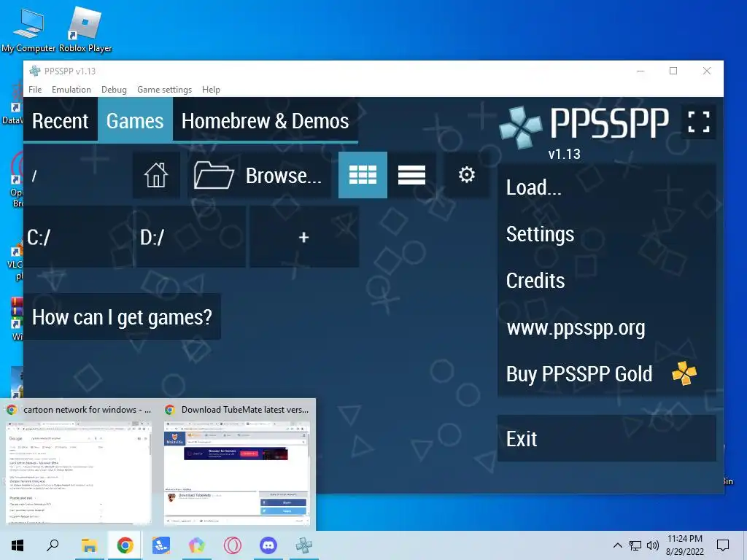
Task: Open the Emulation menu
Action: pos(71,90)
